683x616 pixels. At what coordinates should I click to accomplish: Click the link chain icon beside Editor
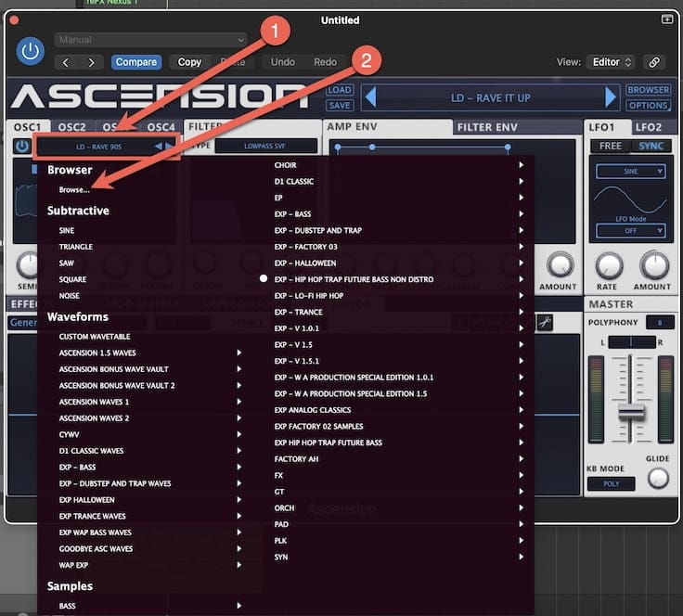[654, 62]
